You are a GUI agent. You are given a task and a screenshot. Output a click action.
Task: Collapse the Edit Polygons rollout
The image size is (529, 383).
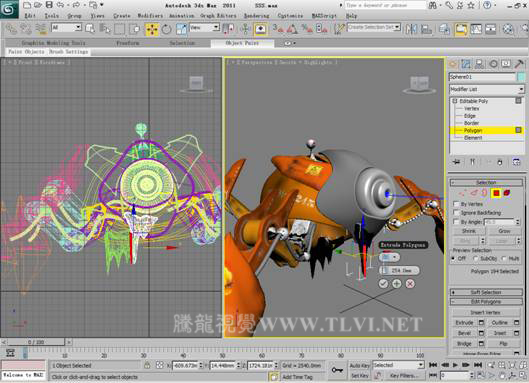[x=486, y=301]
